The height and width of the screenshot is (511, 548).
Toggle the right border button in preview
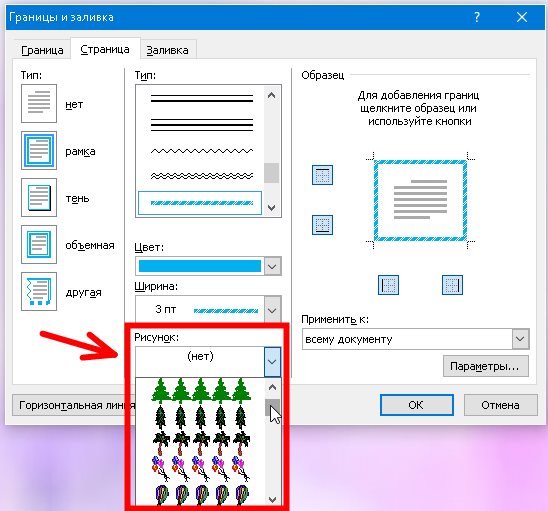point(452,285)
